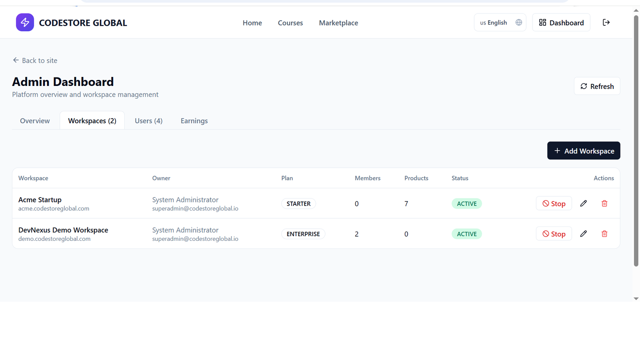Click the CodeStore Global lightning logo icon
640x364 pixels.
pos(25,22)
